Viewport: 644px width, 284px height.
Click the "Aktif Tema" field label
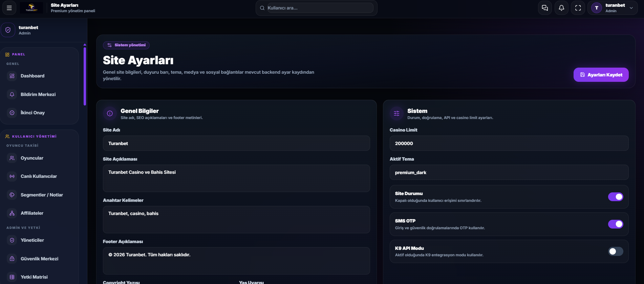coord(402,159)
